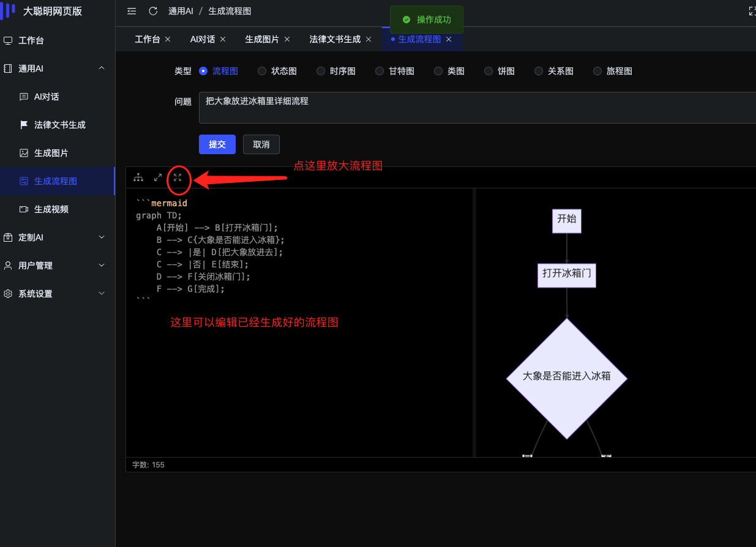Click the 生成流程图 breadcrumb text
Viewport: 756px width, 547px height.
[x=230, y=11]
